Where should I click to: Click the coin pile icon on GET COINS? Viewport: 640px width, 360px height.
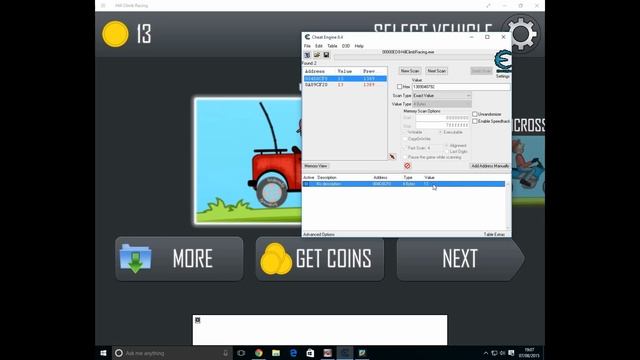(x=276, y=259)
